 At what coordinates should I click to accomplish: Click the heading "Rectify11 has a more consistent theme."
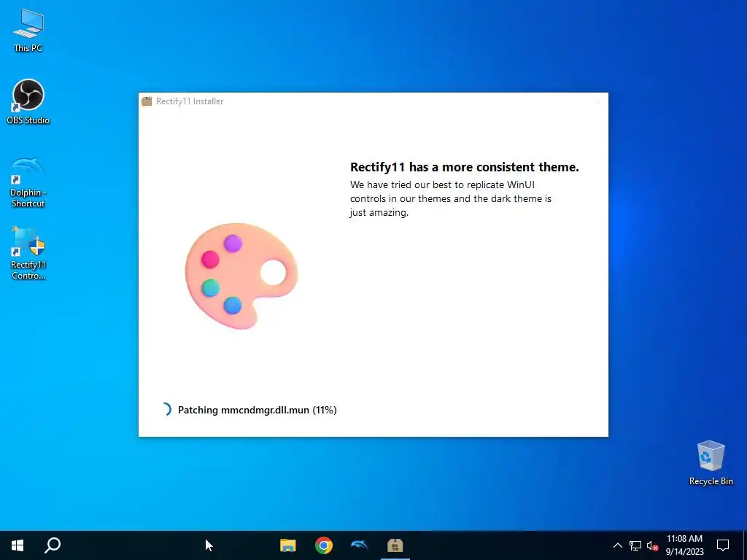pyautogui.click(x=465, y=167)
